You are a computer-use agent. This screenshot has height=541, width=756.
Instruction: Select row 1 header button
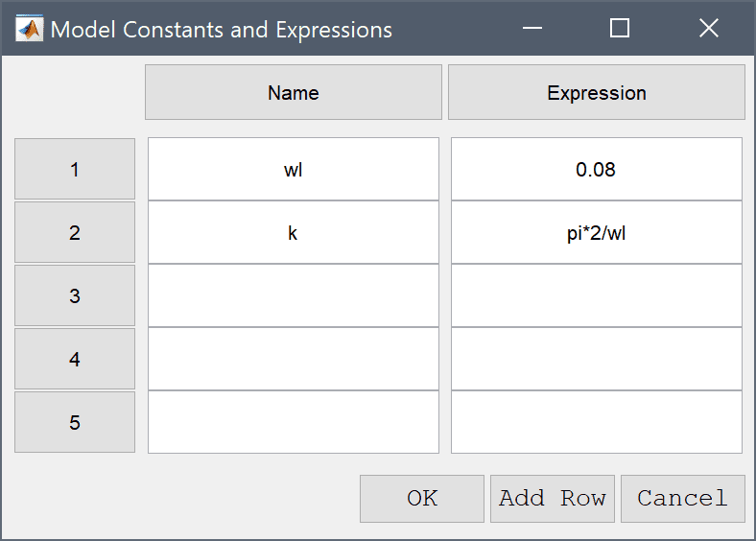point(75,169)
